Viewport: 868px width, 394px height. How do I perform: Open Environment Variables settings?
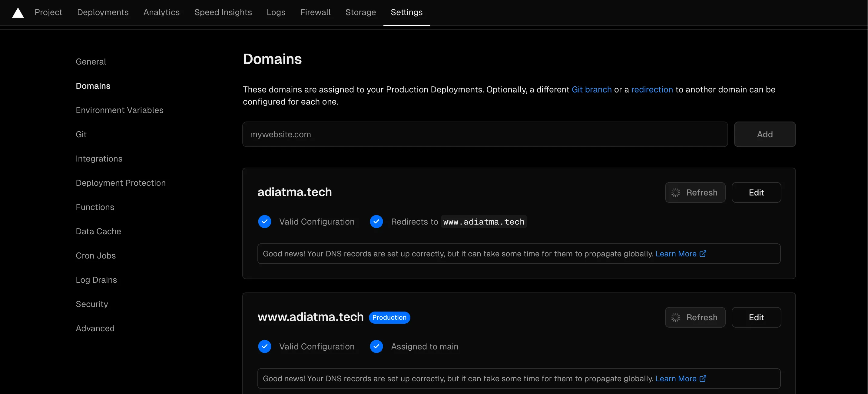click(120, 110)
